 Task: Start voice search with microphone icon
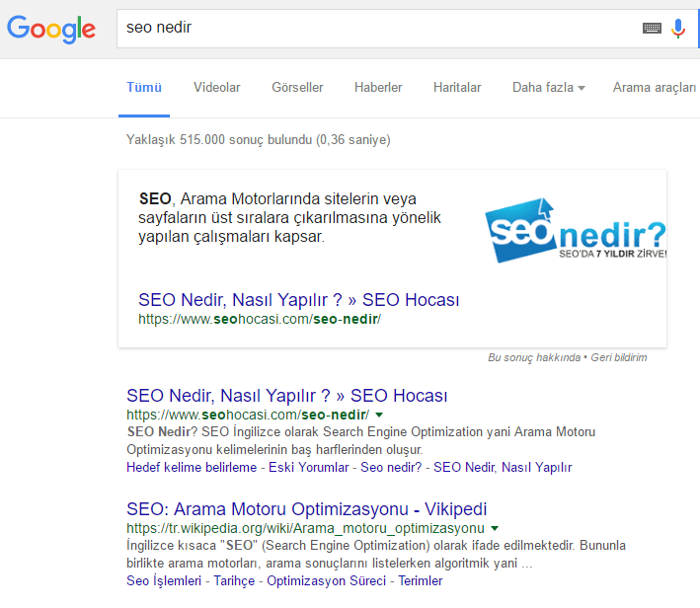pyautogui.click(x=678, y=29)
